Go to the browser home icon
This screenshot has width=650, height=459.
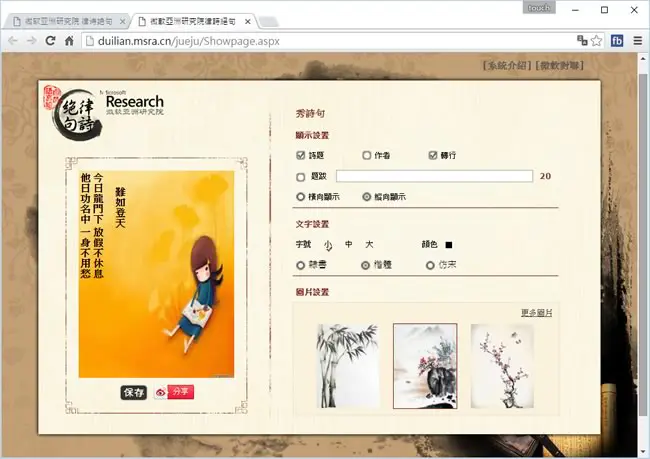click(x=69, y=41)
